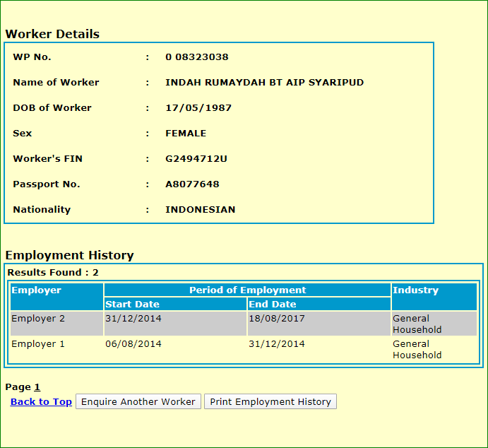Select the Nationality value INDONESIAN

(200, 210)
